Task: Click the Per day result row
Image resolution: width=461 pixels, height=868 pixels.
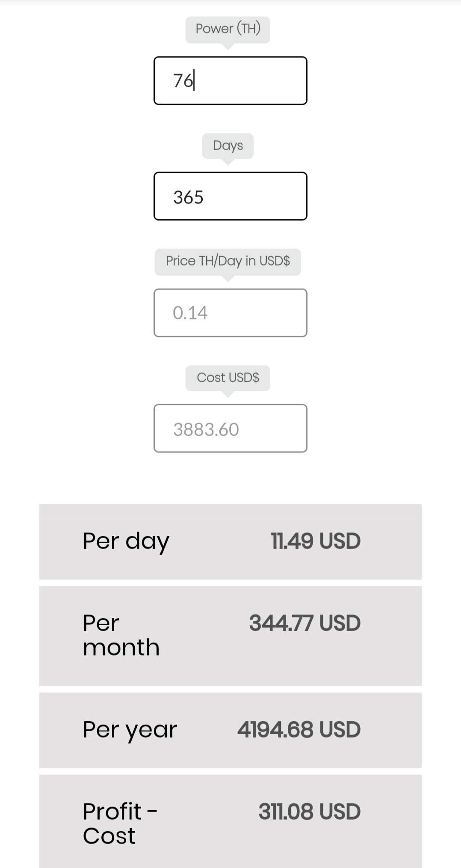Action: pyautogui.click(x=230, y=541)
